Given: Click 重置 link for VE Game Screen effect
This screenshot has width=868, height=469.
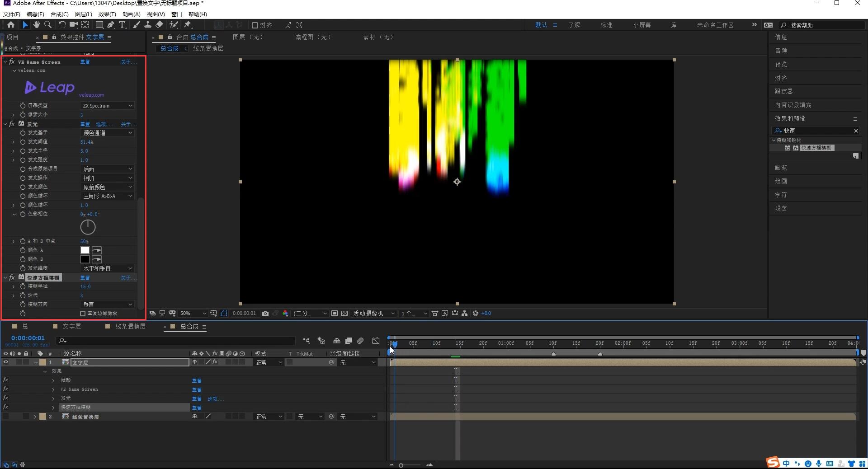Looking at the screenshot, I should point(85,62).
